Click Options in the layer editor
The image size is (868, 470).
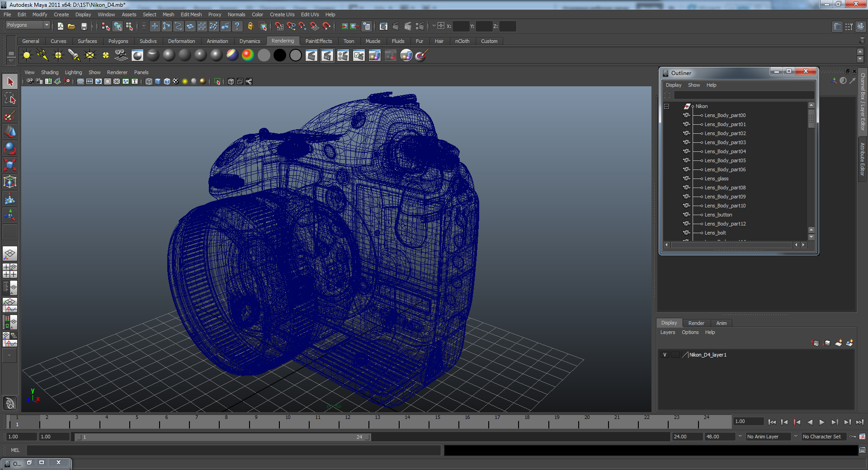pyautogui.click(x=690, y=332)
